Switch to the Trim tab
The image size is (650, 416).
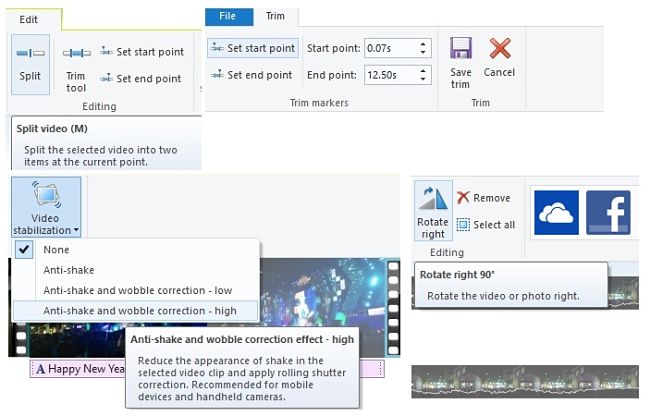(x=275, y=17)
